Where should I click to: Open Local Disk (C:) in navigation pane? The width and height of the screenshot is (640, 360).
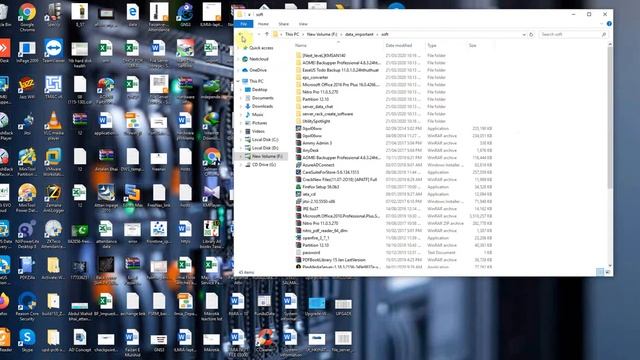(x=261, y=140)
